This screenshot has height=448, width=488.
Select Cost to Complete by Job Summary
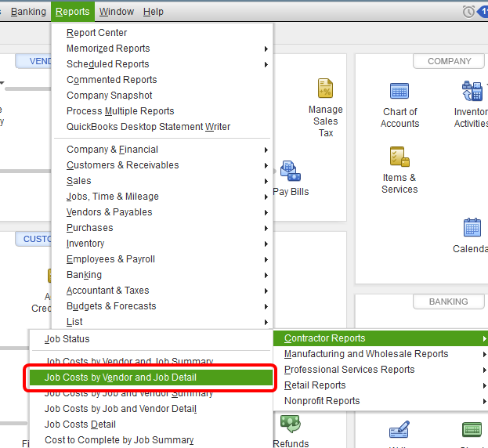coord(151,440)
